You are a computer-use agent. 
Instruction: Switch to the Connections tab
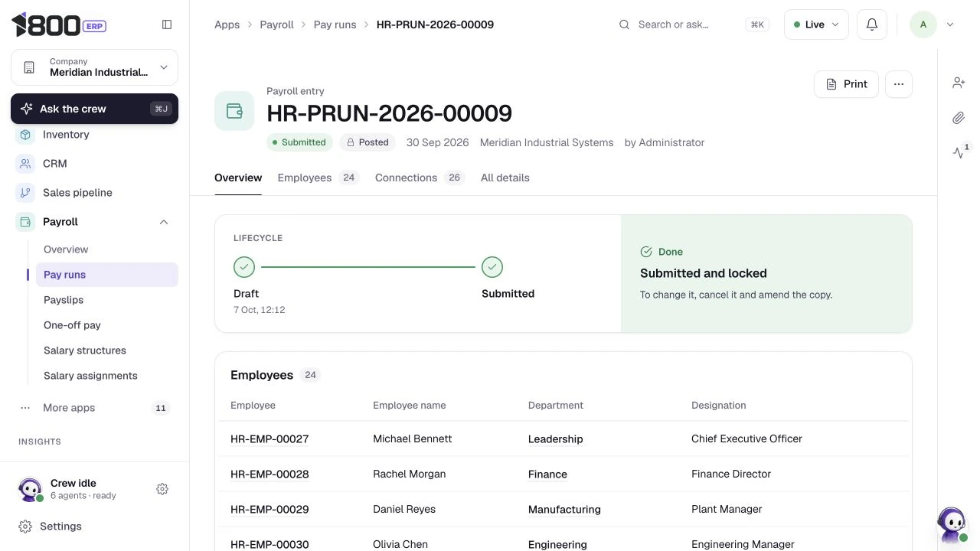420,178
